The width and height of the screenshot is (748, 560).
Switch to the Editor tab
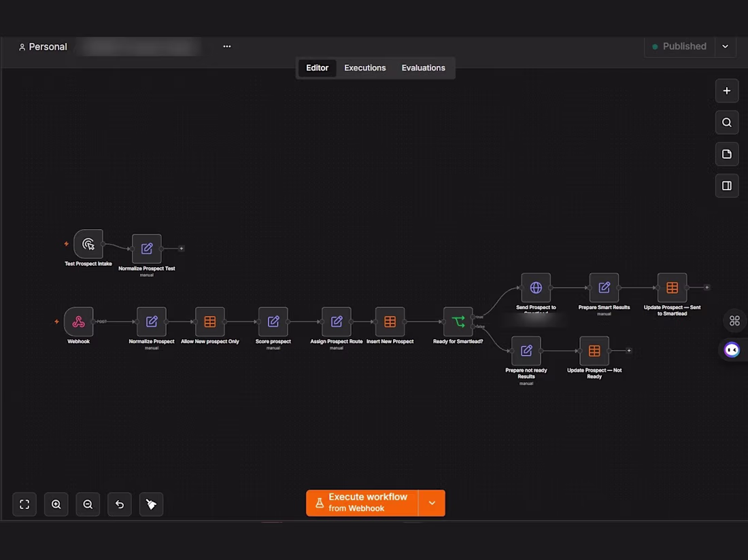[318, 68]
